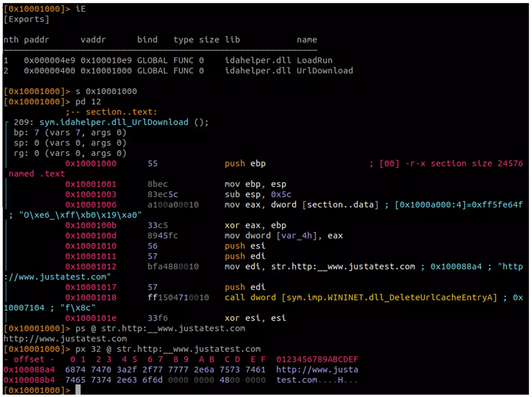
Task: Click the terminal cursor at final prompt
Action: point(78,390)
